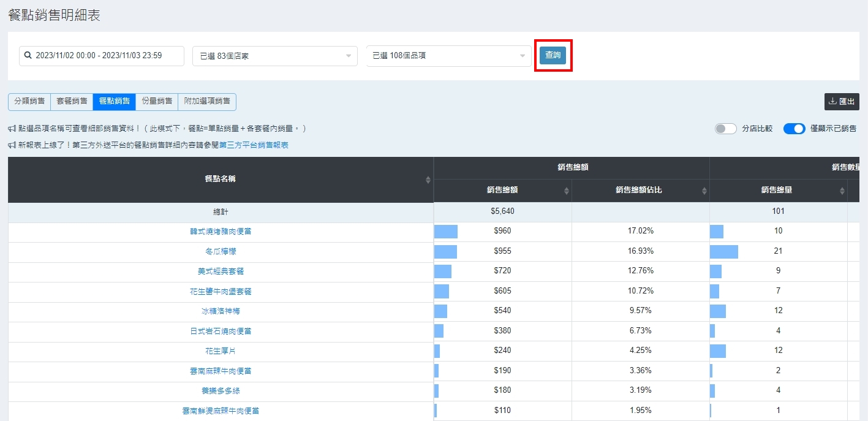Sort by 餐點名稱 column sort icon

(428, 180)
